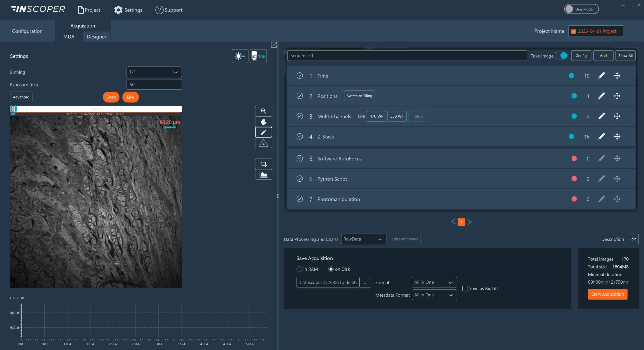
Task: Go to next sequence page arrow
Action: click(x=469, y=222)
